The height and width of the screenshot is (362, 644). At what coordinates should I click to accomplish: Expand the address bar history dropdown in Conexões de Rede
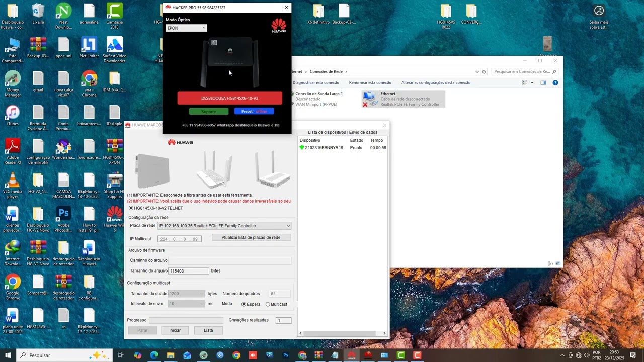tap(477, 71)
